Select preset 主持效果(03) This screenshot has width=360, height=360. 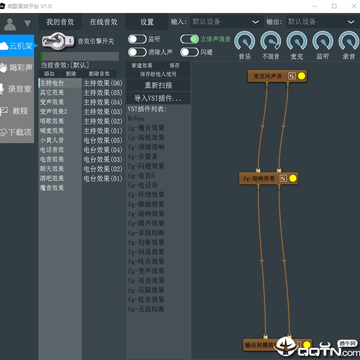pyautogui.click(x=103, y=112)
